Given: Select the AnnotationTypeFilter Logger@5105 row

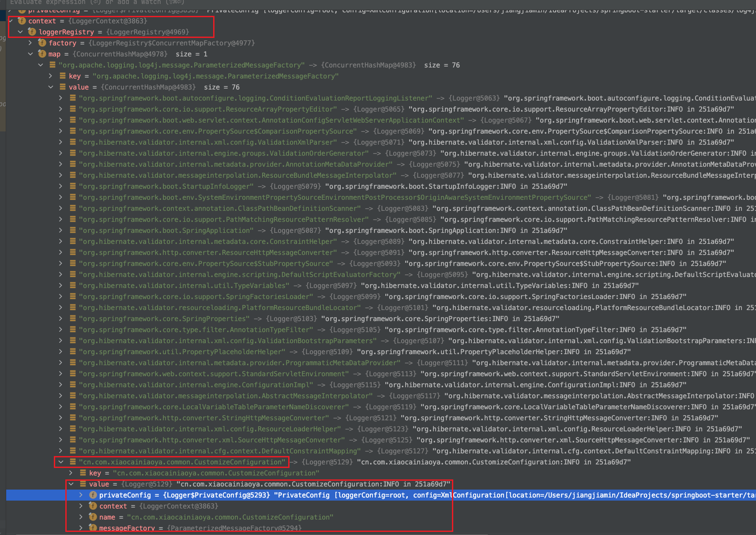Looking at the screenshot, I should tap(381, 329).
